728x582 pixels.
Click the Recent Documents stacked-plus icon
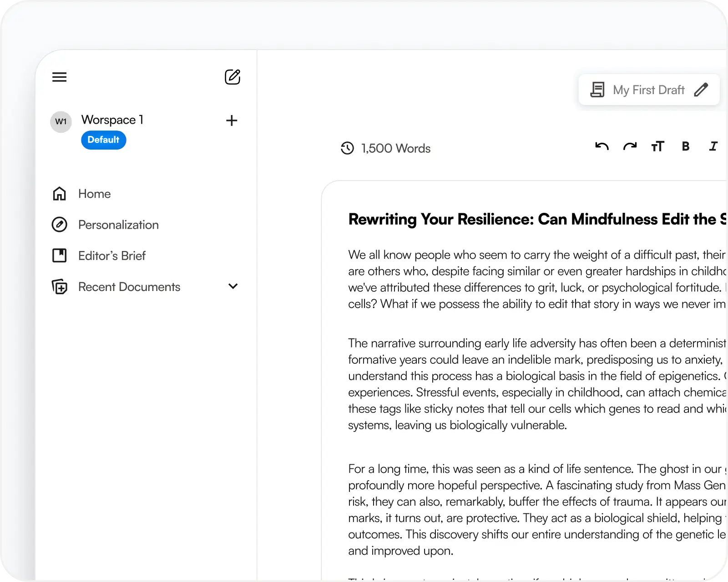click(60, 287)
